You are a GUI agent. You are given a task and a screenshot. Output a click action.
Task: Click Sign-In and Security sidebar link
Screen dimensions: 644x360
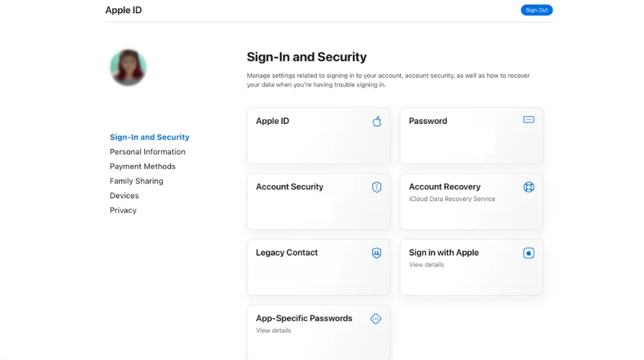pos(150,137)
